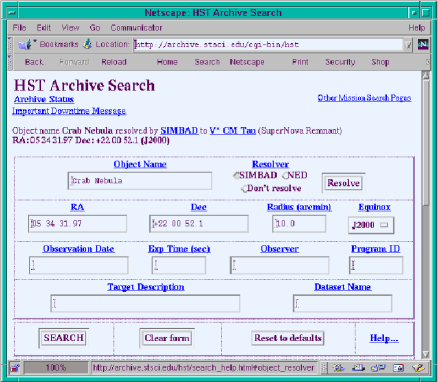Open Address Book icon in component bar
This screenshot has height=382, width=438.
(398, 368)
